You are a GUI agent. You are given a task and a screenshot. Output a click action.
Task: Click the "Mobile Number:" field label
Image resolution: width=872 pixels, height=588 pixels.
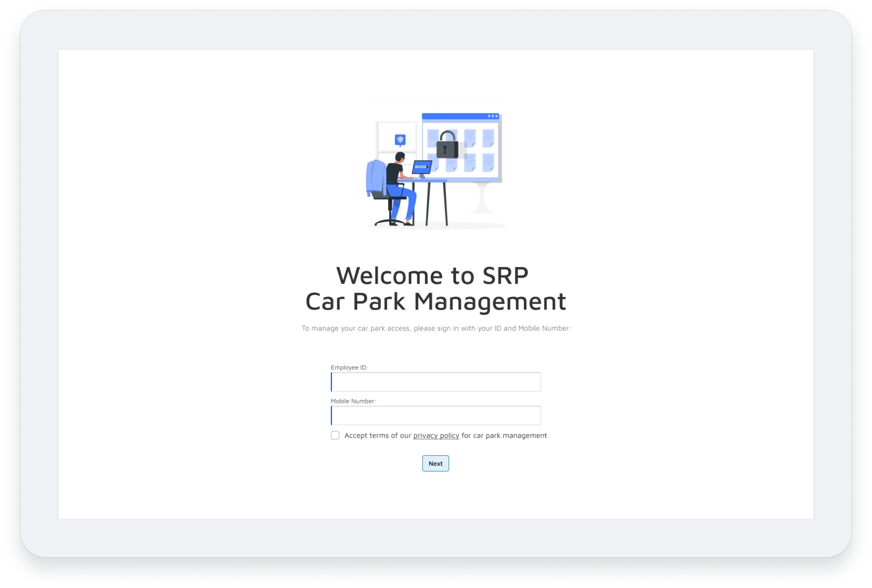353,401
